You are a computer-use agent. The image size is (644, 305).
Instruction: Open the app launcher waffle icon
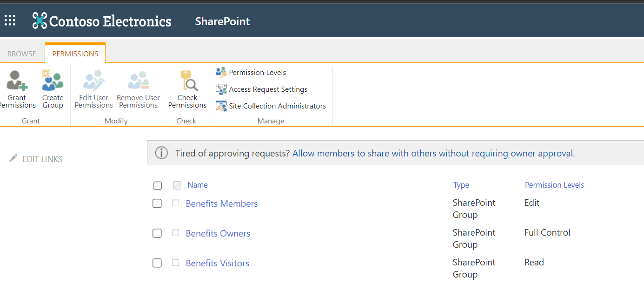[x=10, y=20]
